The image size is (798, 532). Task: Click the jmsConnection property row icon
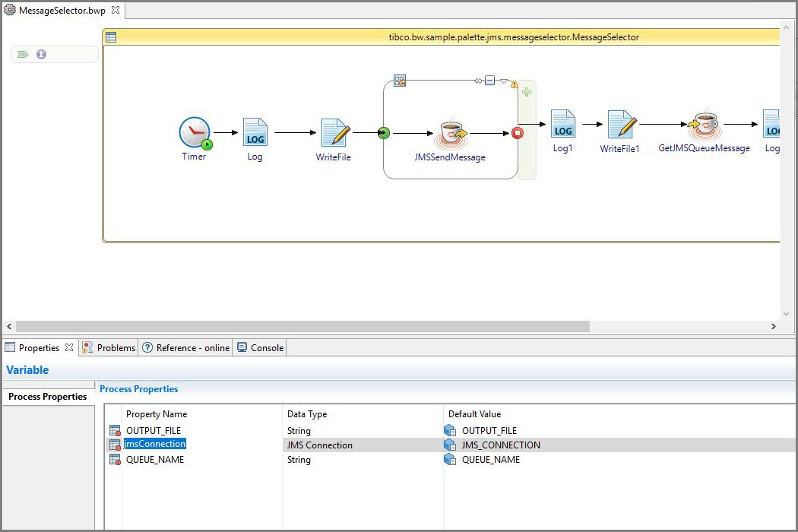tap(115, 445)
